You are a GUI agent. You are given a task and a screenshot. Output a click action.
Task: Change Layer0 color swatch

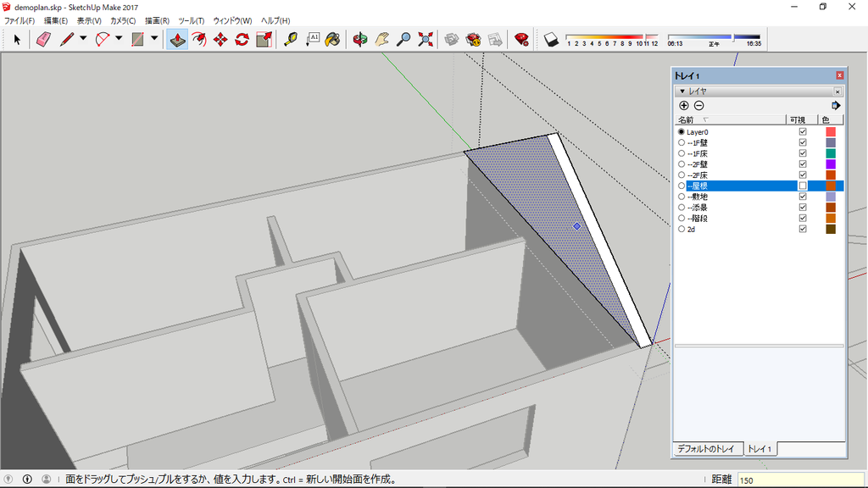831,131
